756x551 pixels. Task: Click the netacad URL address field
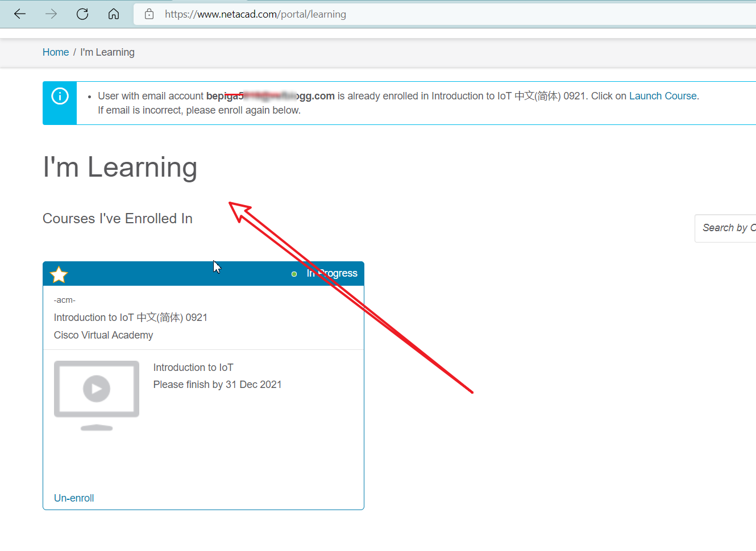click(445, 14)
